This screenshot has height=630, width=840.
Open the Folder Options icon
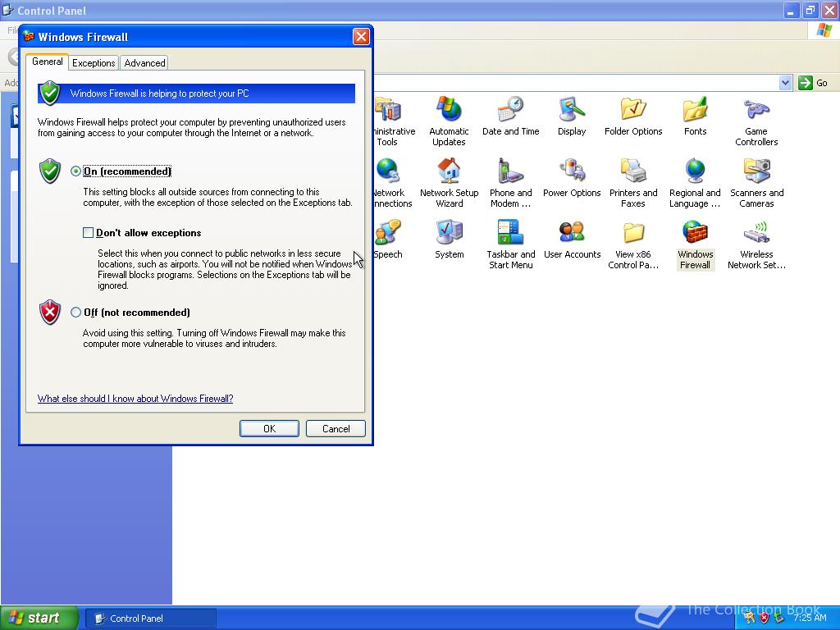[633, 109]
